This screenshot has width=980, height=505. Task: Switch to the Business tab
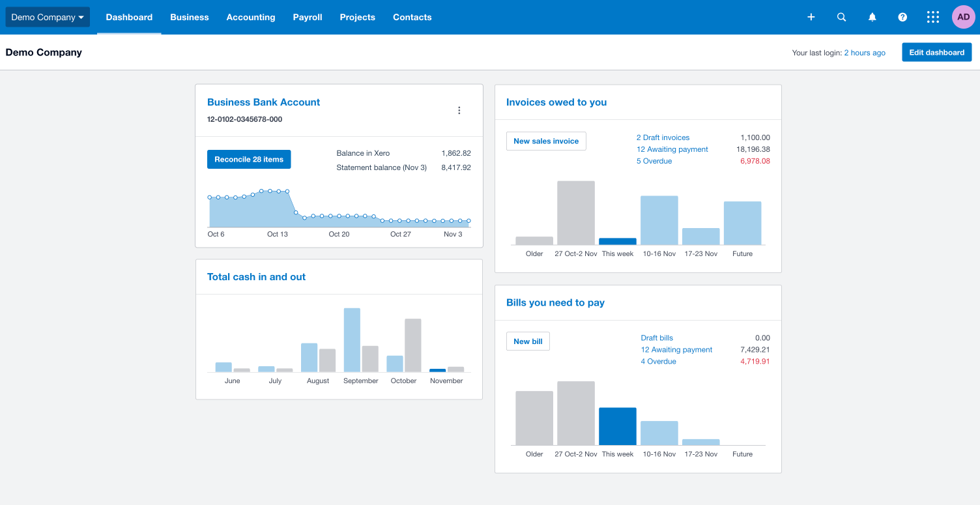click(190, 17)
